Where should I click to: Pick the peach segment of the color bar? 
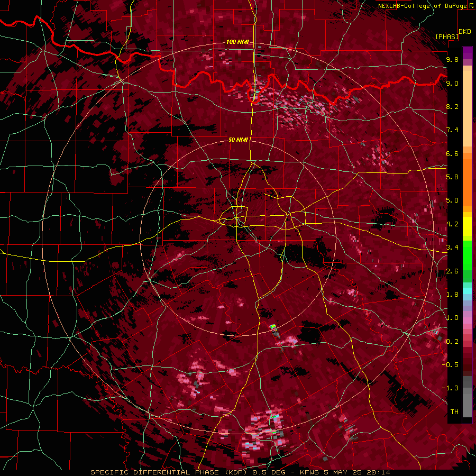coord(467,108)
